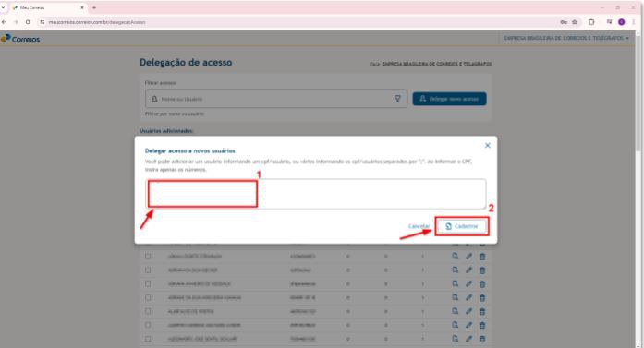The height and width of the screenshot is (348, 644).
Task: Click the trash delete icon in the third visible row
Action: click(x=482, y=284)
